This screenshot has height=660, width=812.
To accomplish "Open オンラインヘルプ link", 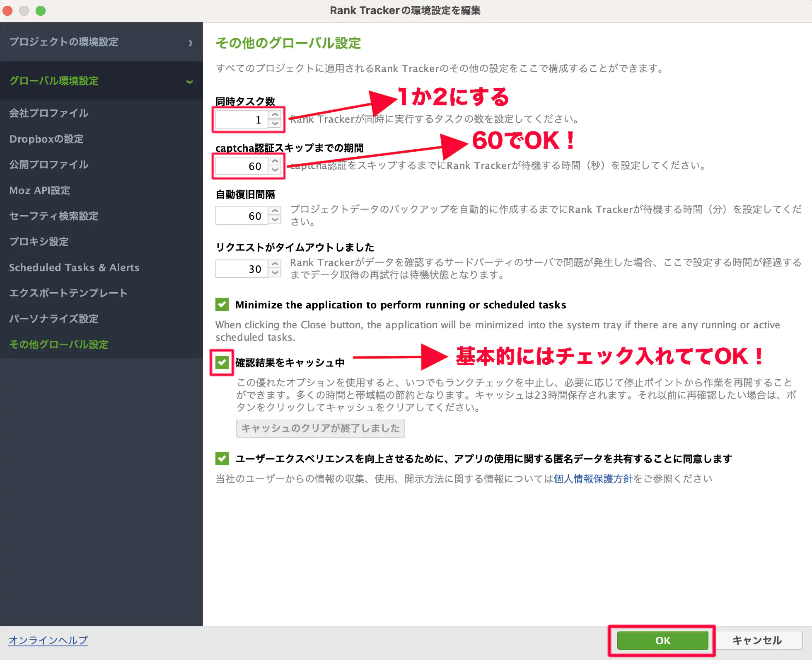I will [48, 641].
